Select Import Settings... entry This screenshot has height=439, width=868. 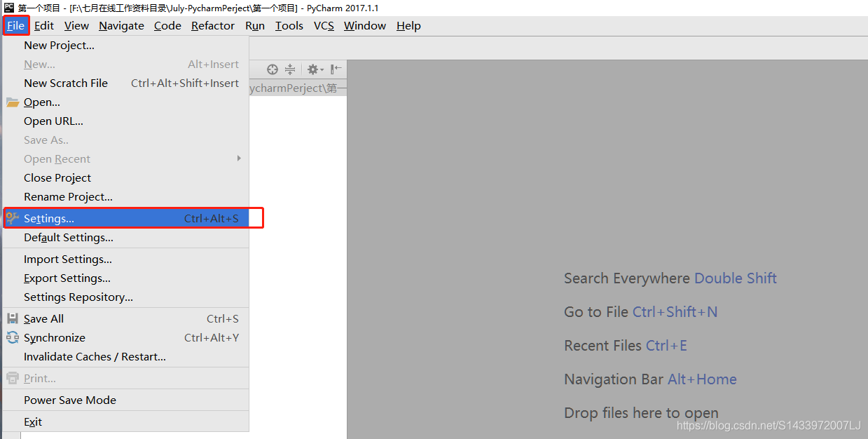126,259
